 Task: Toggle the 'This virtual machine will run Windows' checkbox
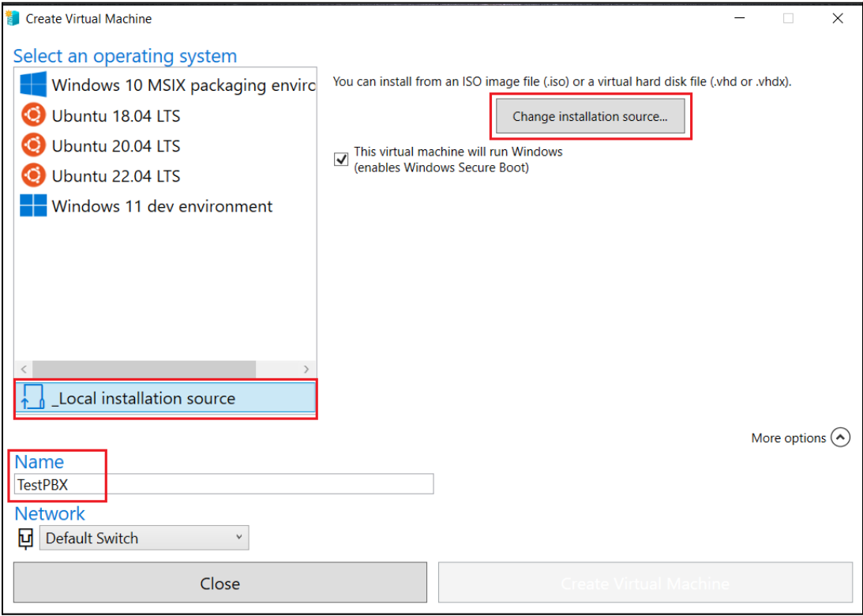341,160
